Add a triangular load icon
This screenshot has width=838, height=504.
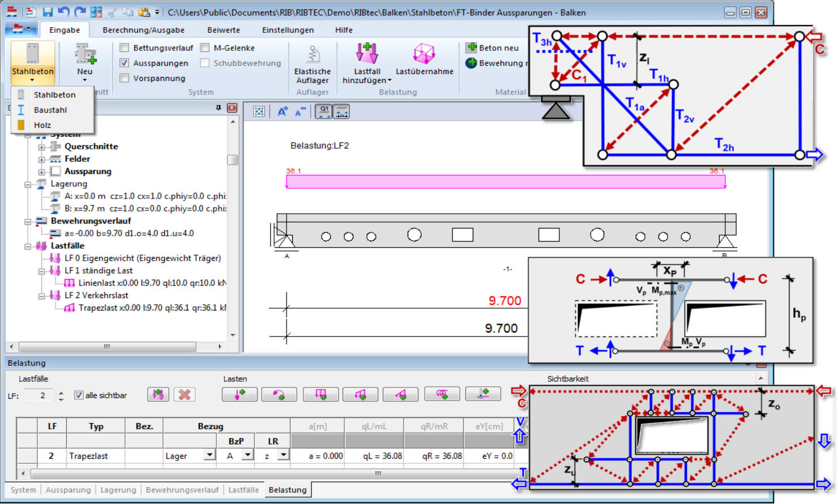tap(401, 394)
